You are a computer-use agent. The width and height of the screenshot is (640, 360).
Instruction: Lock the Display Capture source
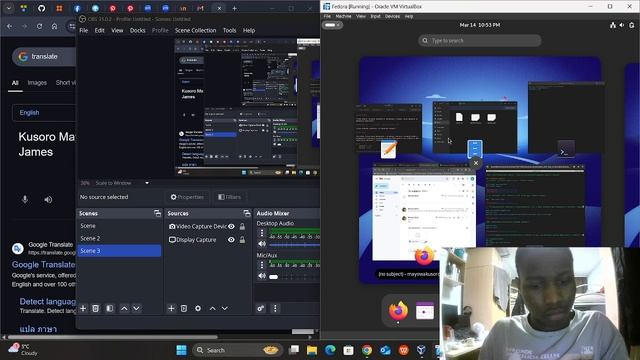click(242, 240)
